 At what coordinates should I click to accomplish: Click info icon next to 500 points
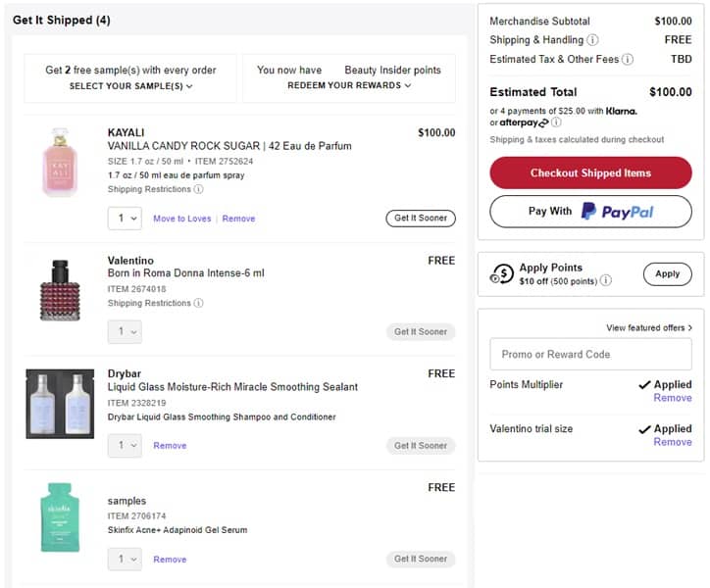(606, 281)
